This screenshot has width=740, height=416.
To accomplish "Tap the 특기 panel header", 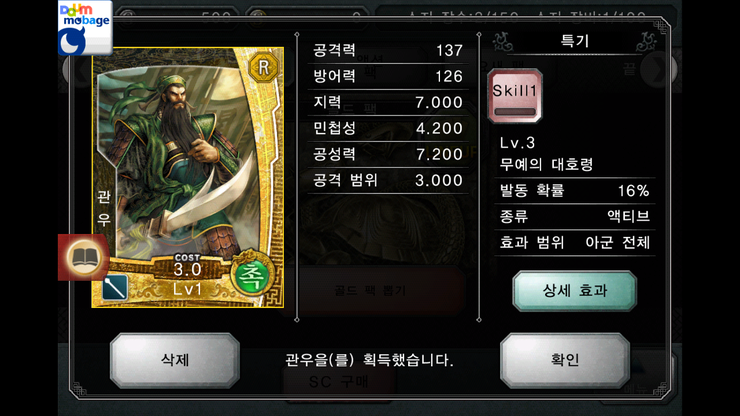I will 574,42.
